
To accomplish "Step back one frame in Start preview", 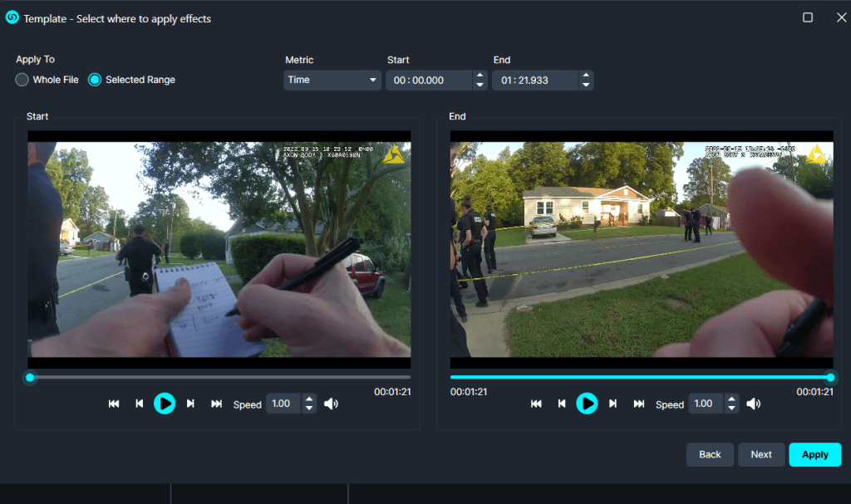I will (x=140, y=404).
